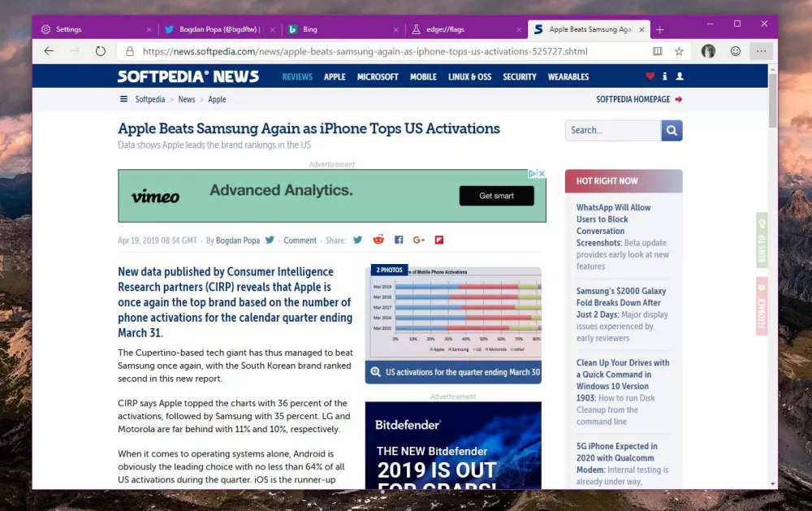Open the author's Twitter icon beside Bogdan Popa

[x=270, y=240]
